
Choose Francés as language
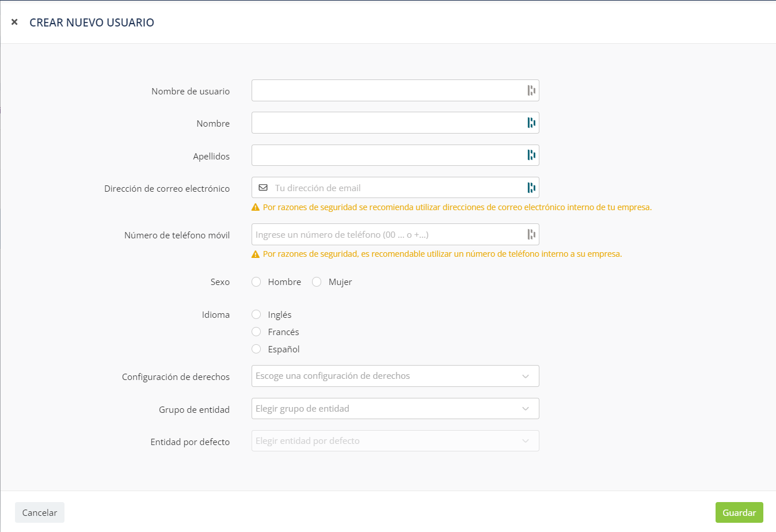pos(256,332)
